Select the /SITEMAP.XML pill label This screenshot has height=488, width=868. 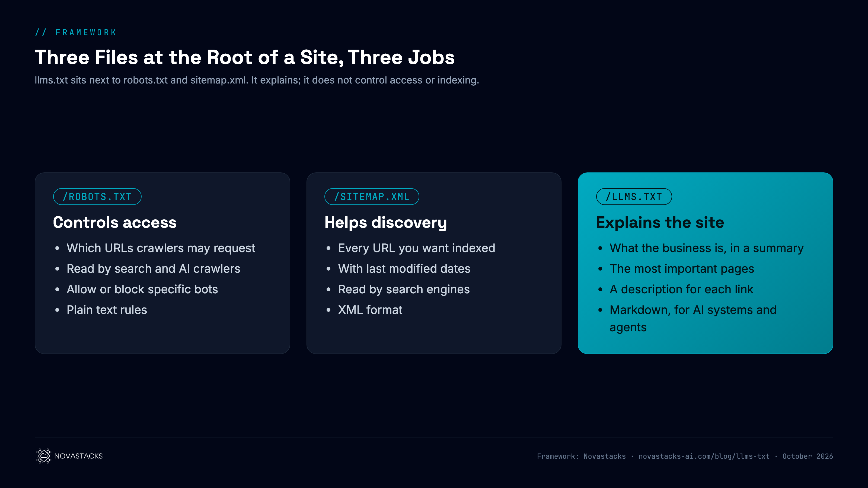pyautogui.click(x=372, y=197)
